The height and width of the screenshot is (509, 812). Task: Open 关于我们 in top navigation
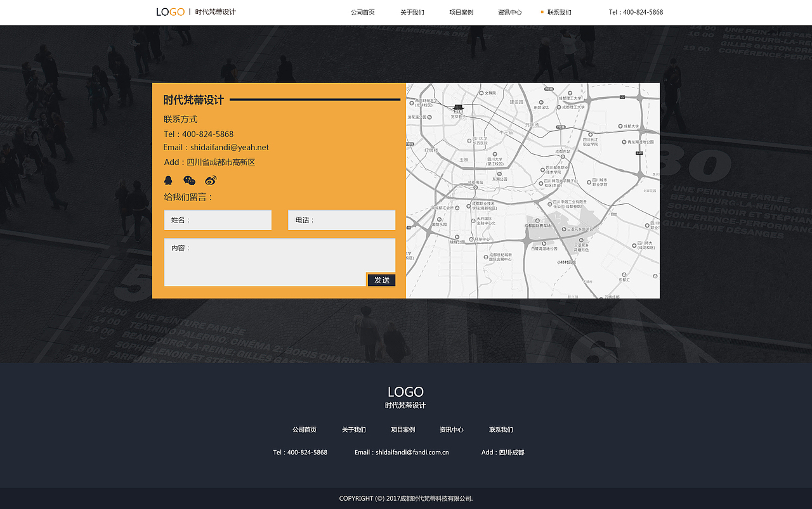(412, 12)
